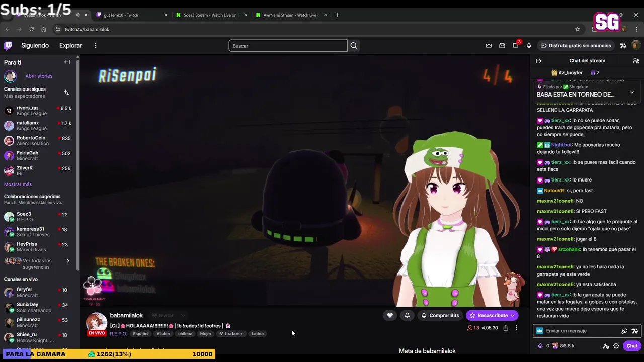Viewport: 644px width, 362px height.
Task: Click the chilena tag chip
Action: (185, 334)
